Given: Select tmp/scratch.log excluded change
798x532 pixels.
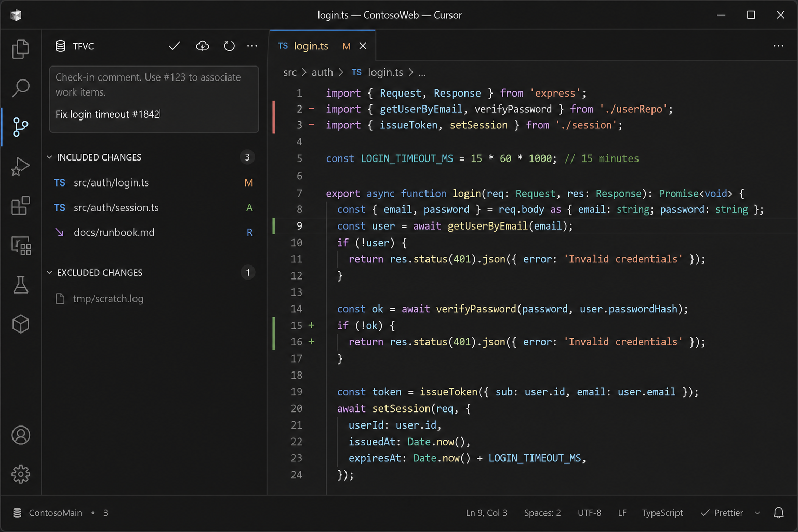Looking at the screenshot, I should [x=154, y=299].
